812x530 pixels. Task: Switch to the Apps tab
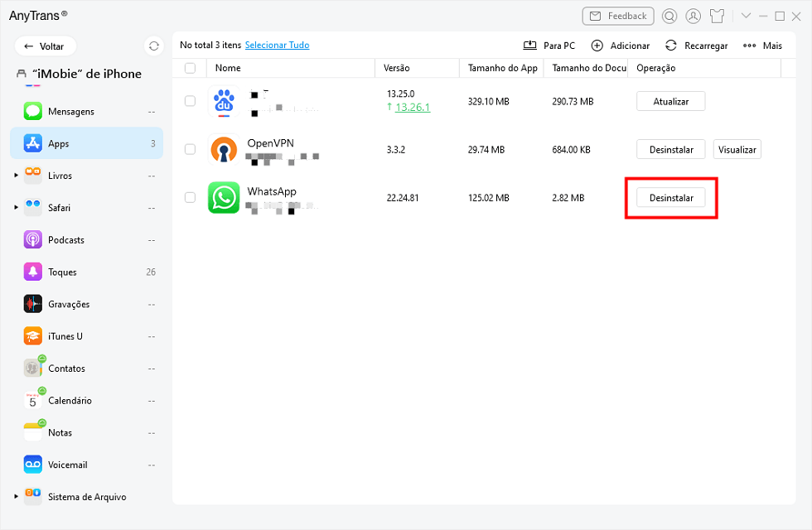pos(58,143)
